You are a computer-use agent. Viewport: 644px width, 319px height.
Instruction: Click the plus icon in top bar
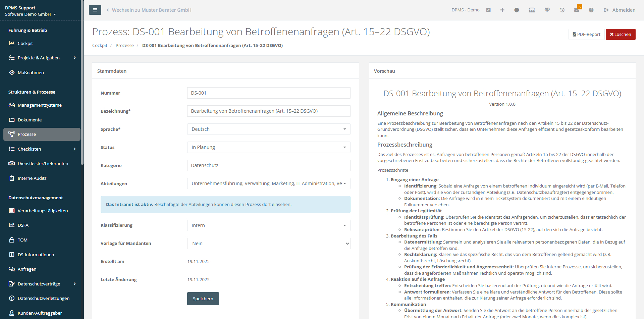pos(502,10)
